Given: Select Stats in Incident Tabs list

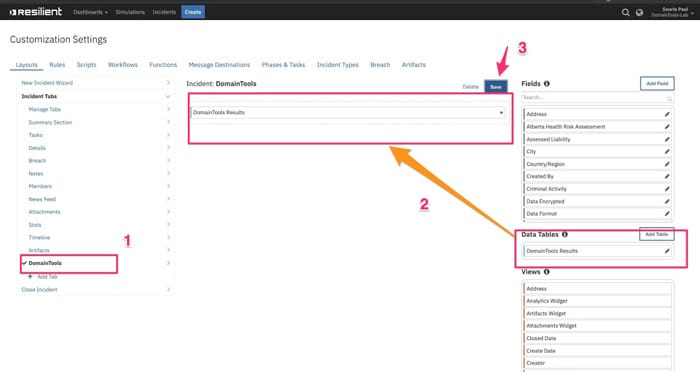Looking at the screenshot, I should coord(35,225).
